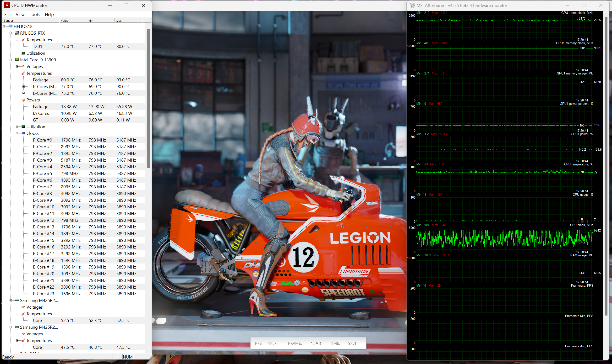612x364 pixels.
Task: Open the View menu
Action: (x=20, y=15)
